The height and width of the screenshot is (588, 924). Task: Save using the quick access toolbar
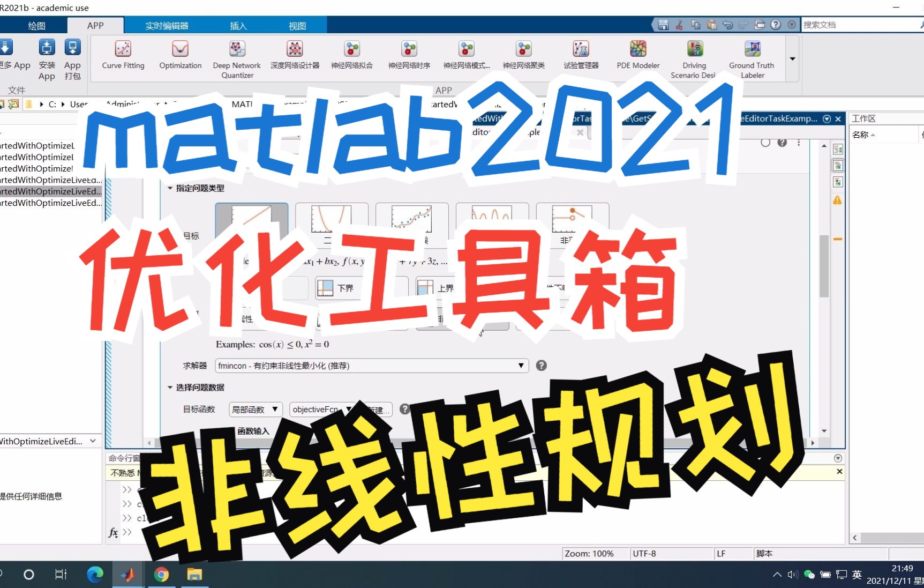(x=663, y=25)
